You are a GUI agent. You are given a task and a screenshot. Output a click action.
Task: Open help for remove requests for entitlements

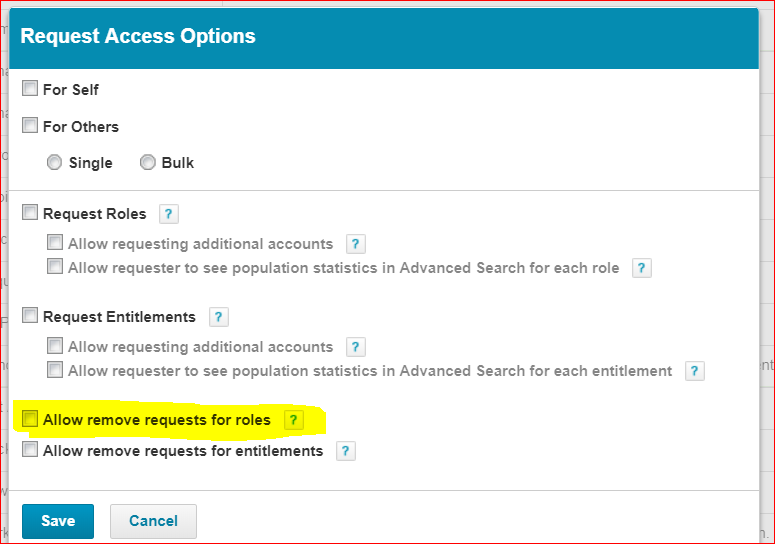tap(345, 451)
